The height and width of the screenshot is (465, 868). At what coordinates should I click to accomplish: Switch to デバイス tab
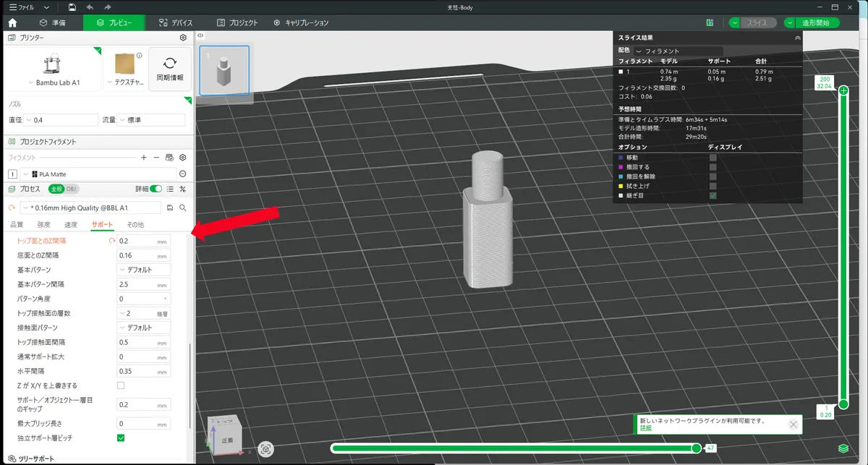[176, 22]
